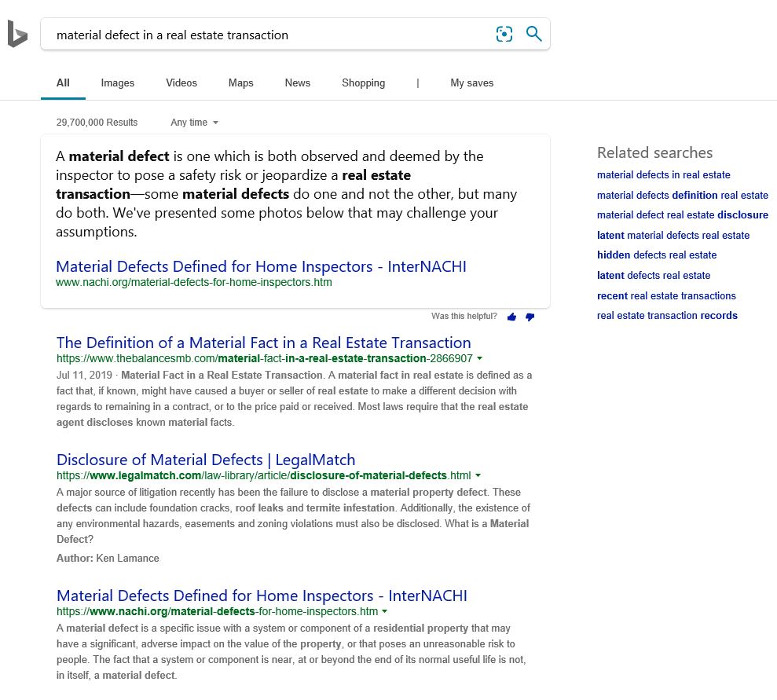Click the Related searches heading
This screenshot has height=700, width=777.
coord(654,152)
